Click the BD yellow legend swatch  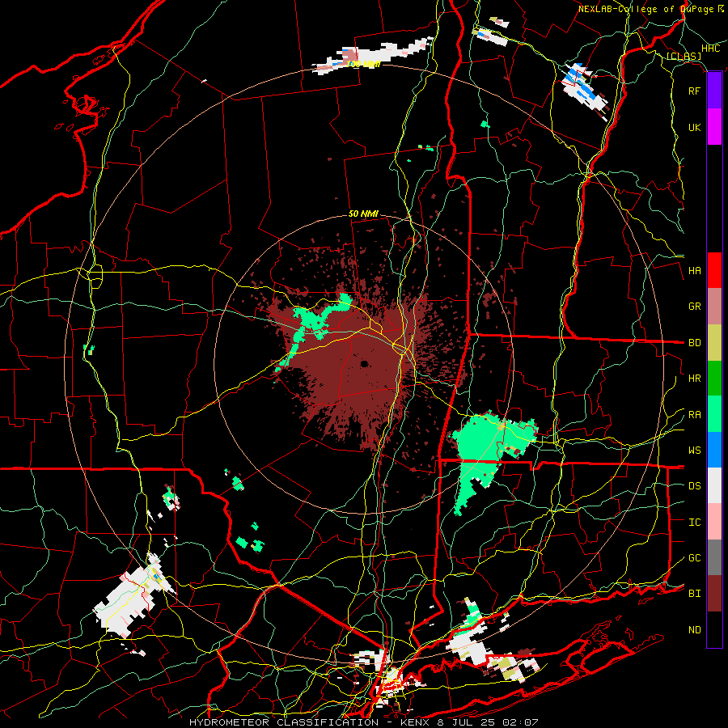pos(714,343)
